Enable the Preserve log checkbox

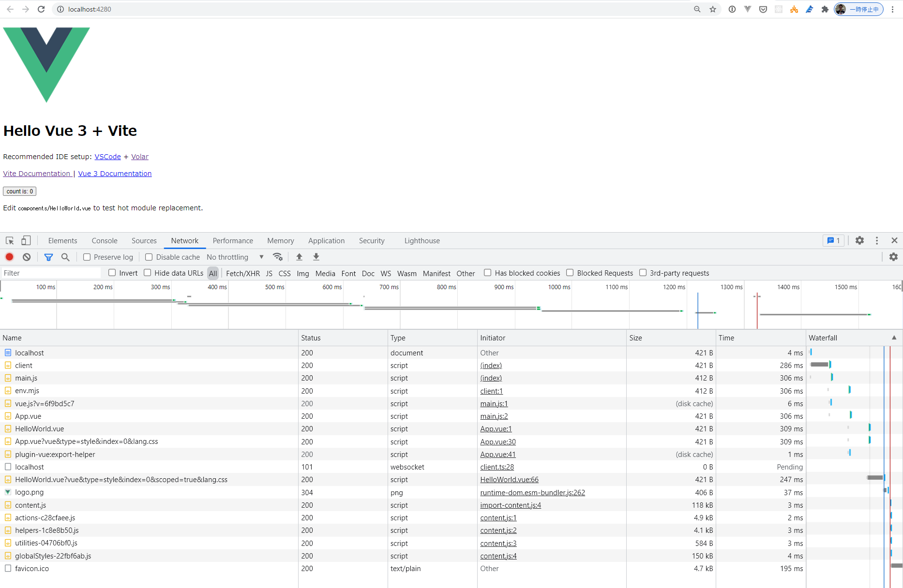tap(86, 257)
